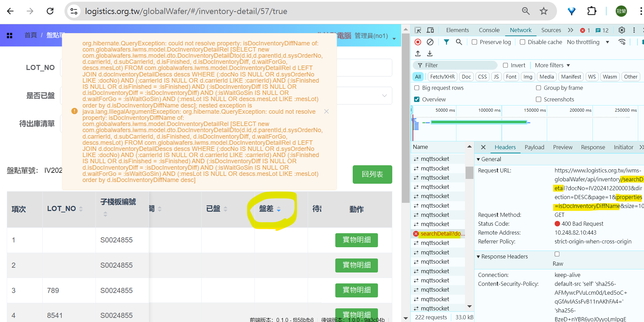The width and height of the screenshot is (644, 322).
Task: Click the network overview timeline
Action: click(x=525, y=123)
